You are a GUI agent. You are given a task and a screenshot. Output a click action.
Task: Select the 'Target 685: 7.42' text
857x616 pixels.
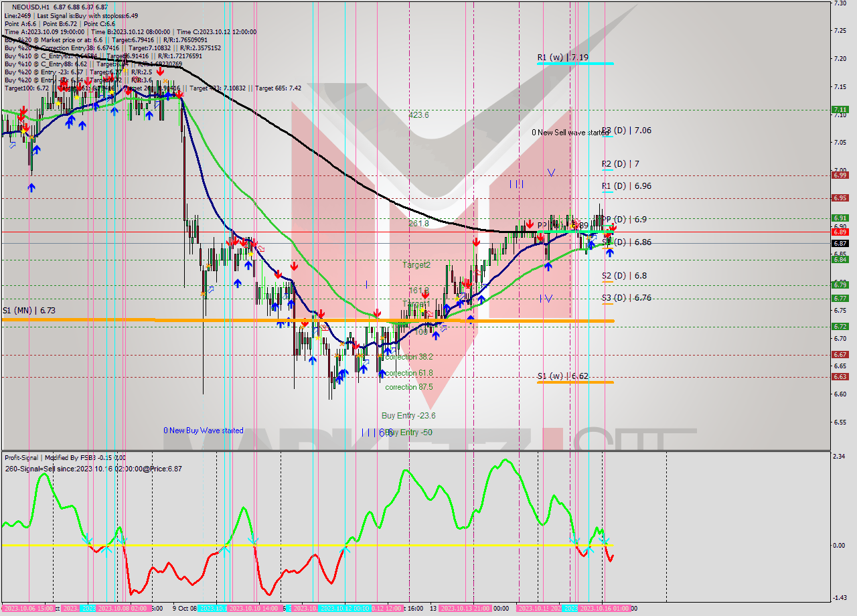pyautogui.click(x=279, y=88)
